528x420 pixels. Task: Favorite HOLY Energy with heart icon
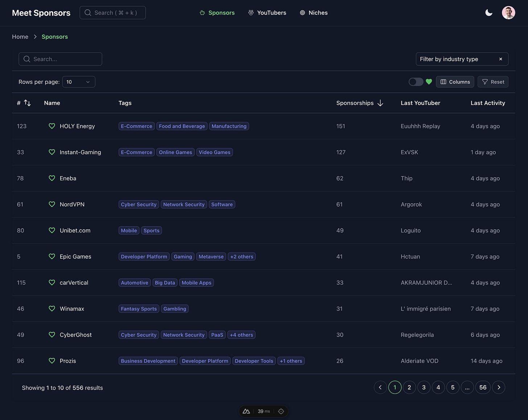(x=52, y=126)
